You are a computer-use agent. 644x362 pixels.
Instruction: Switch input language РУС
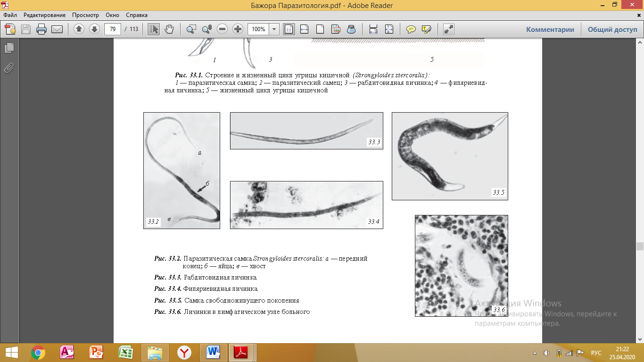[596, 353]
